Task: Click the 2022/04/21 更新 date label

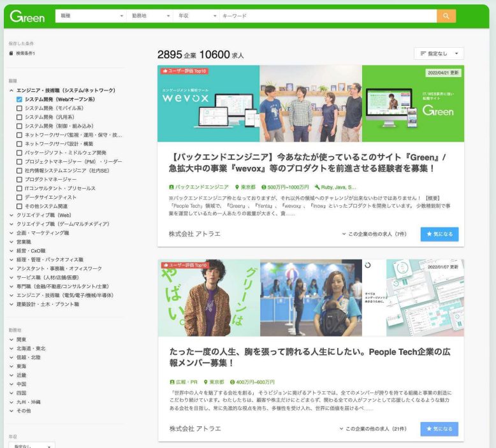Action: pos(443,73)
